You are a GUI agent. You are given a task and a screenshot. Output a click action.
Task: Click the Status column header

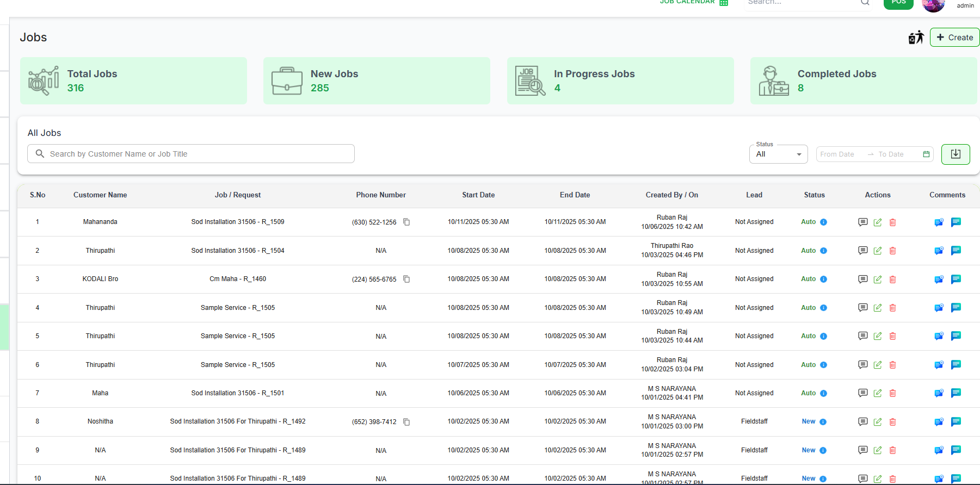[x=814, y=195]
